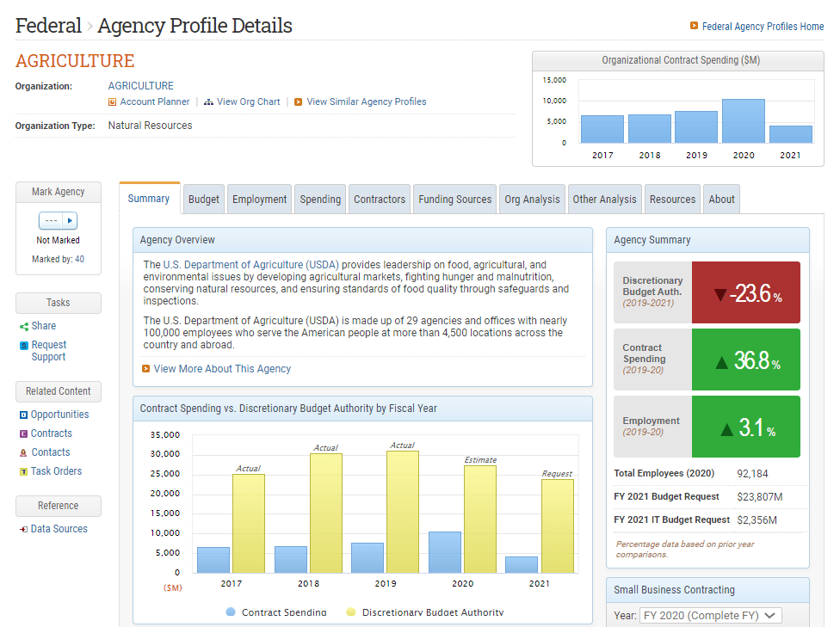The height and width of the screenshot is (627, 840).
Task: Click the Contacts person icon
Action: click(x=23, y=453)
